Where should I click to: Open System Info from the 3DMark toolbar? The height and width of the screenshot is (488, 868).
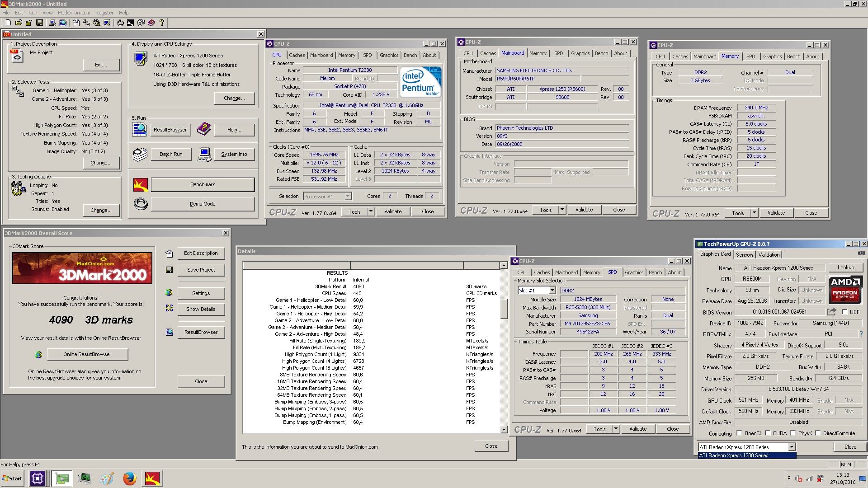click(x=52, y=23)
